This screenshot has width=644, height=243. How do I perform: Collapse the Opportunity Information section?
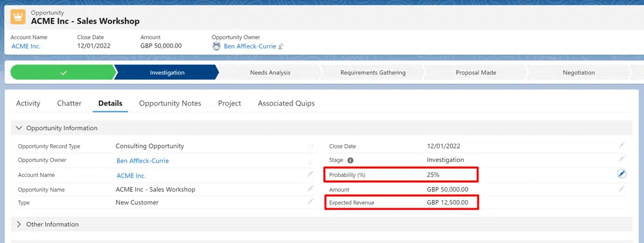point(19,128)
